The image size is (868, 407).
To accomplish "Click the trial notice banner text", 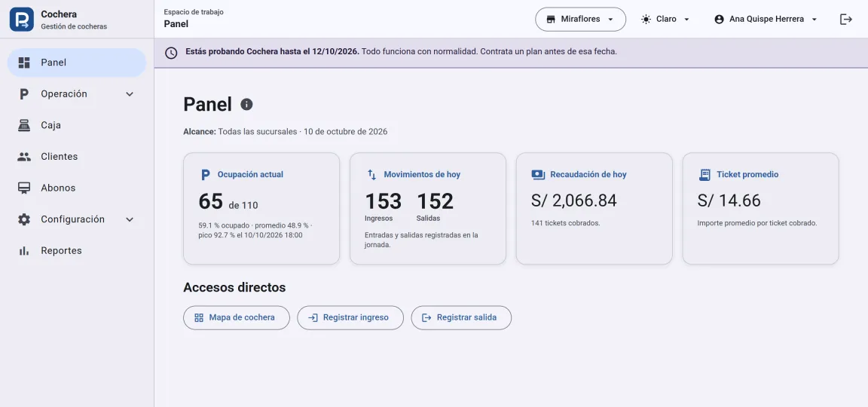I will point(402,51).
